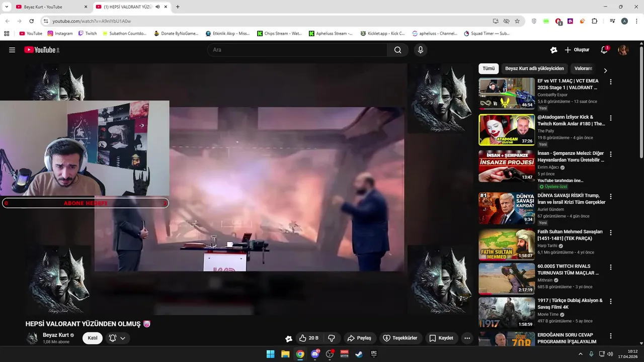This screenshot has width=644, height=362.
Task: Click the search magnifier button
Action: (397, 50)
